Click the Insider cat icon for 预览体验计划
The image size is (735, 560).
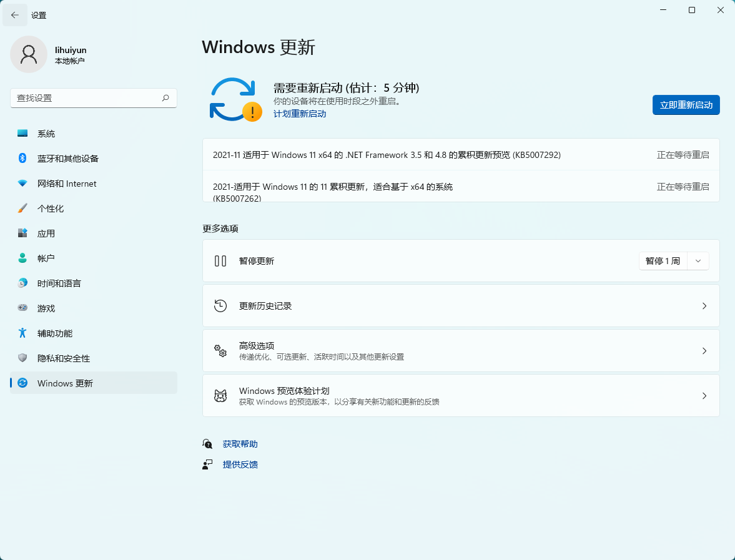220,396
